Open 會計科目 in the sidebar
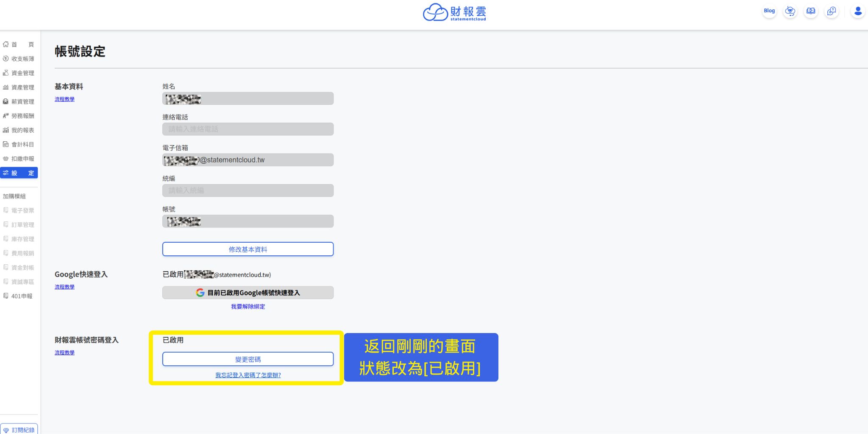The image size is (868, 434). tap(19, 145)
